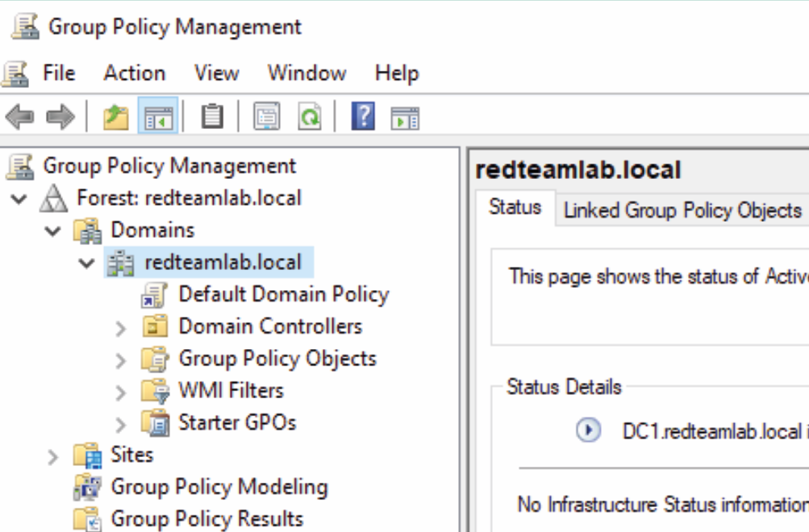The height and width of the screenshot is (532, 809).
Task: Select the Domain Controllers label
Action: click(x=270, y=326)
